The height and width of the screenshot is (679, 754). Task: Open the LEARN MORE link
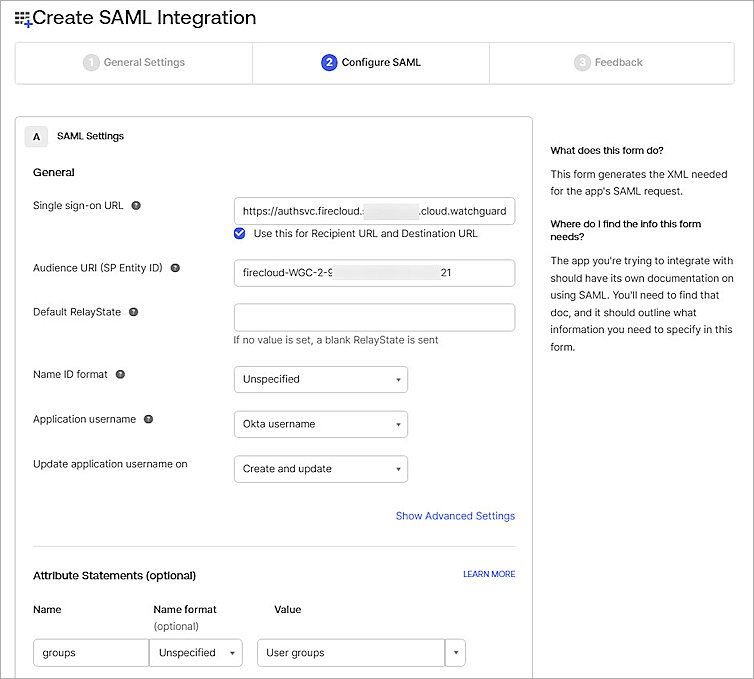pos(489,574)
